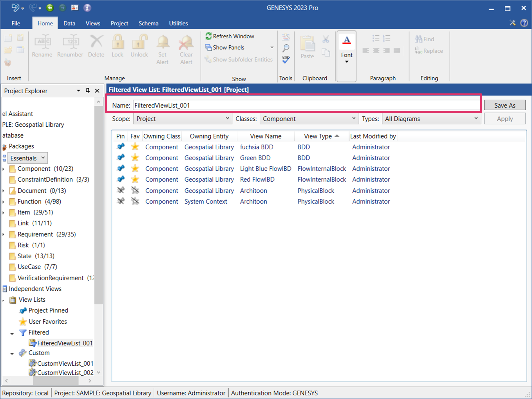Pin the Project Explorer panel
Viewport: 532px width, 399px height.
click(x=88, y=91)
